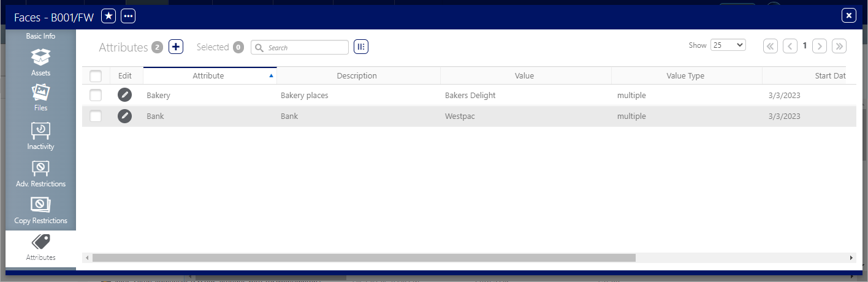Sort by the Value Type column header
Viewport: 868px width, 282px height.
coord(685,76)
